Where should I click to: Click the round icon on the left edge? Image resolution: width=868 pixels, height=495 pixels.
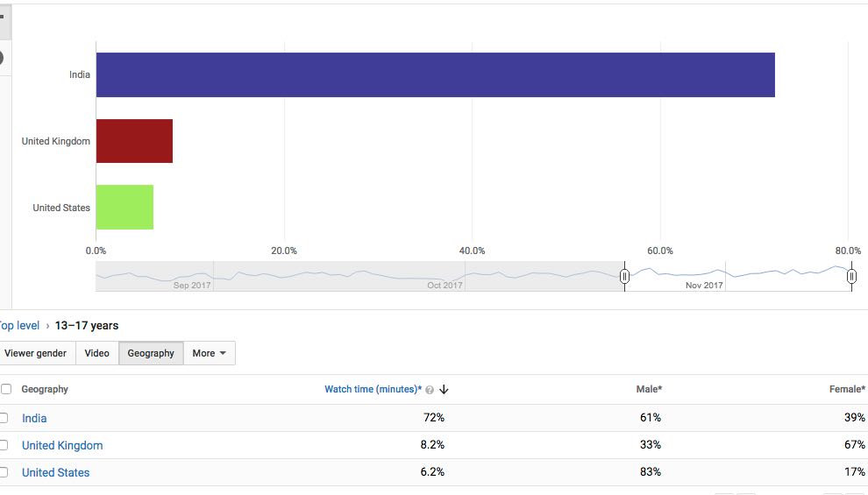2,58
